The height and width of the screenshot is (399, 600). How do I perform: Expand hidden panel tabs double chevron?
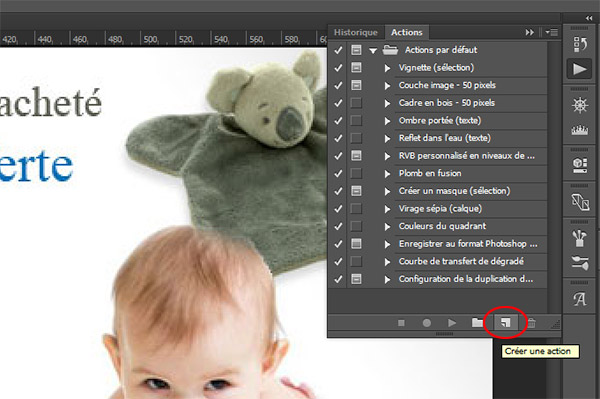click(x=530, y=33)
